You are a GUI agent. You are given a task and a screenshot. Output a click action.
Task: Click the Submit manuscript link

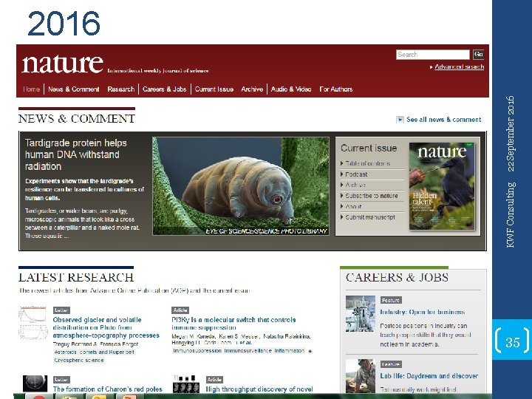[370, 217]
